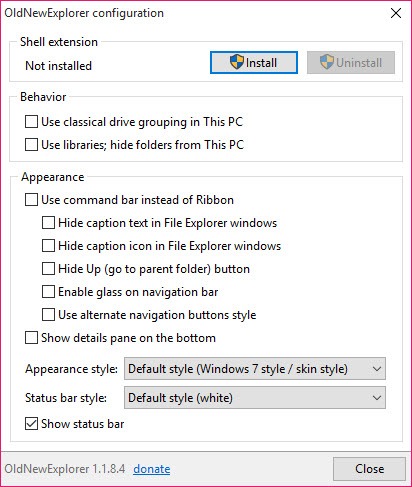Click the Close button at bottom
Viewport: 412px width, 487px height.
(369, 469)
